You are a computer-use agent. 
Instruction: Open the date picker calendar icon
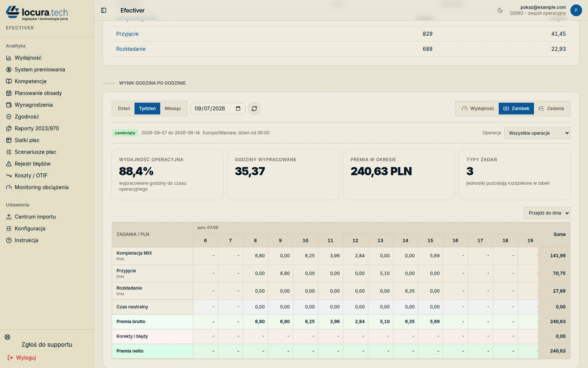[x=238, y=109]
